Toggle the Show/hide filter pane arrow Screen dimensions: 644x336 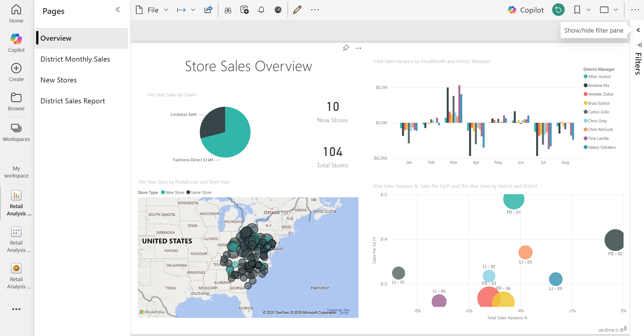[638, 30]
